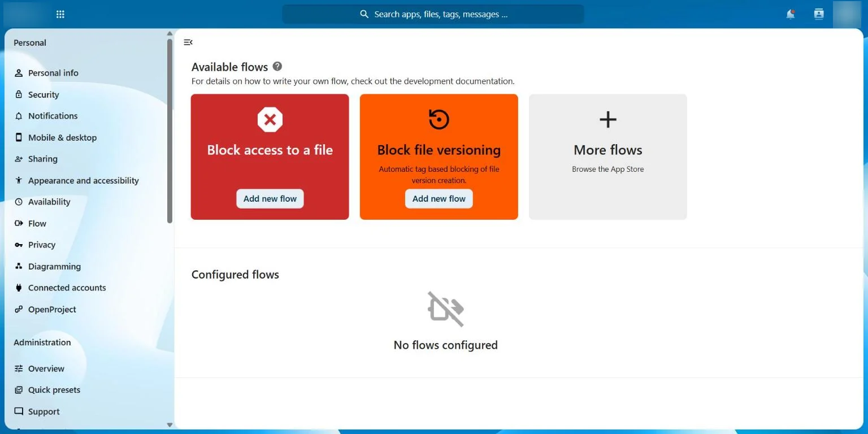Click the "Configured flows" heading
Image resolution: width=868 pixels, height=434 pixels.
[235, 275]
